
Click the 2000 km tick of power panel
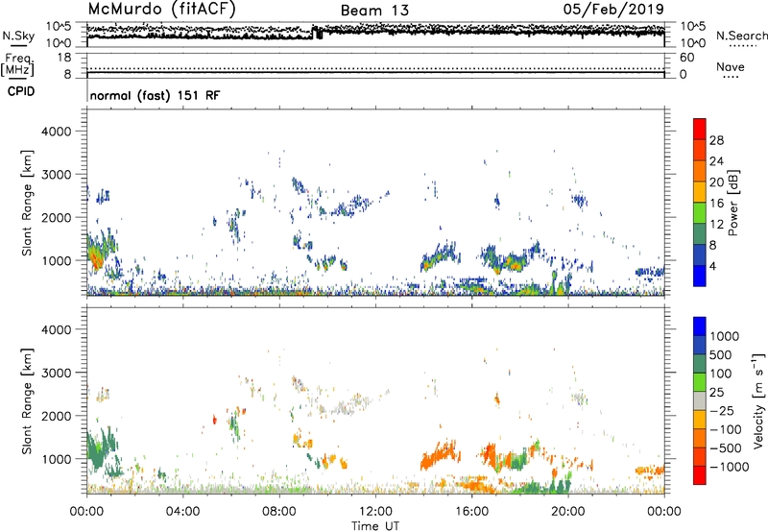(57, 217)
